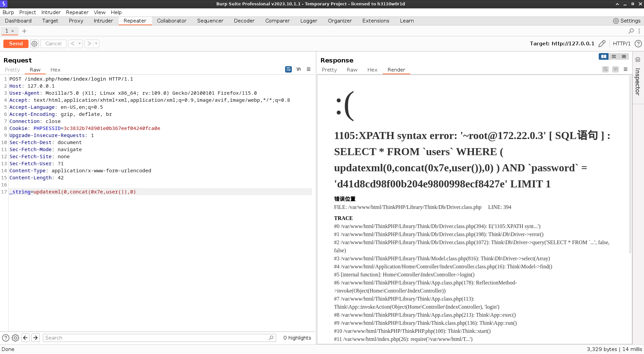The width and height of the screenshot is (644, 354).
Task: Select the Response Render tab
Action: point(396,70)
